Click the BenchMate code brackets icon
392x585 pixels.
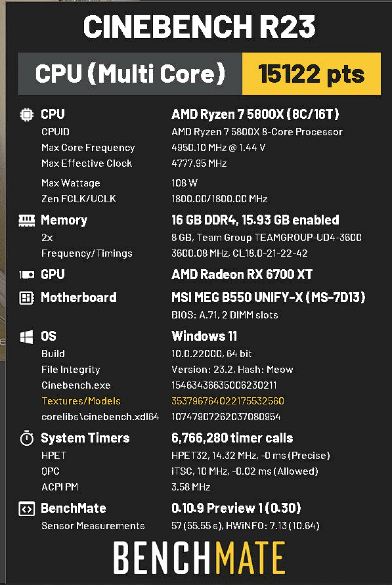coord(26,509)
